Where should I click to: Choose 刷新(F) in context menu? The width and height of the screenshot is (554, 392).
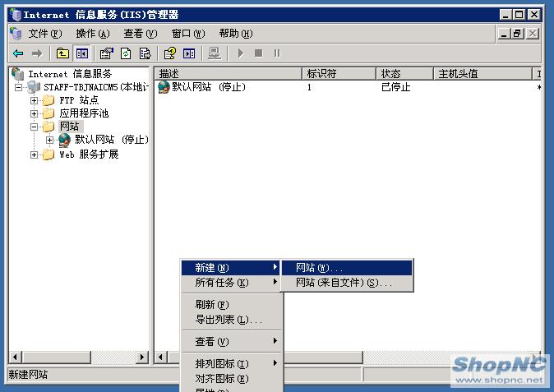click(231, 304)
